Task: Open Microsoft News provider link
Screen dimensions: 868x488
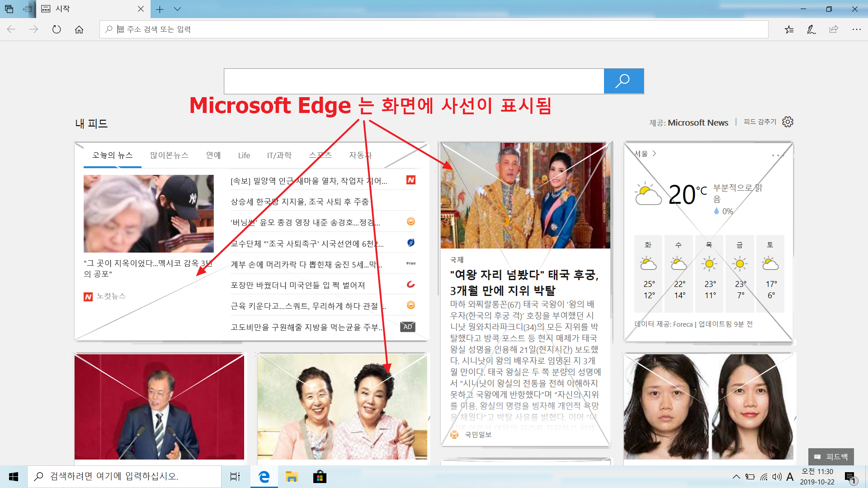Action: (698, 123)
